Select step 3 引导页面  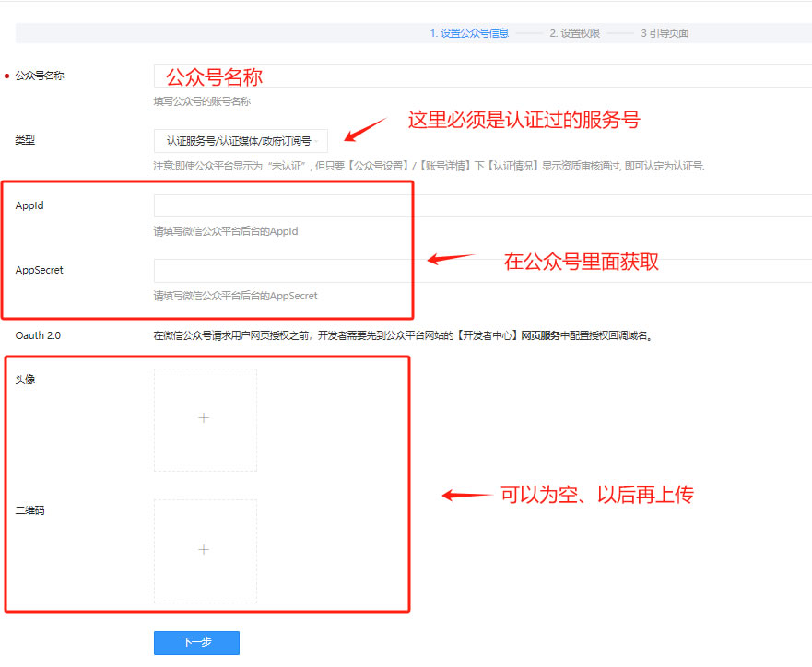(x=665, y=33)
